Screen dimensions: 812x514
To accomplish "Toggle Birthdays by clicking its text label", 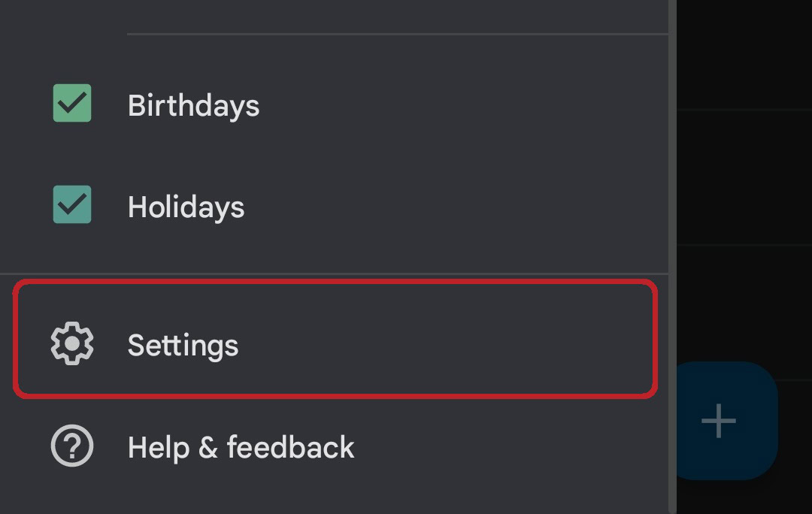I will (x=193, y=105).
